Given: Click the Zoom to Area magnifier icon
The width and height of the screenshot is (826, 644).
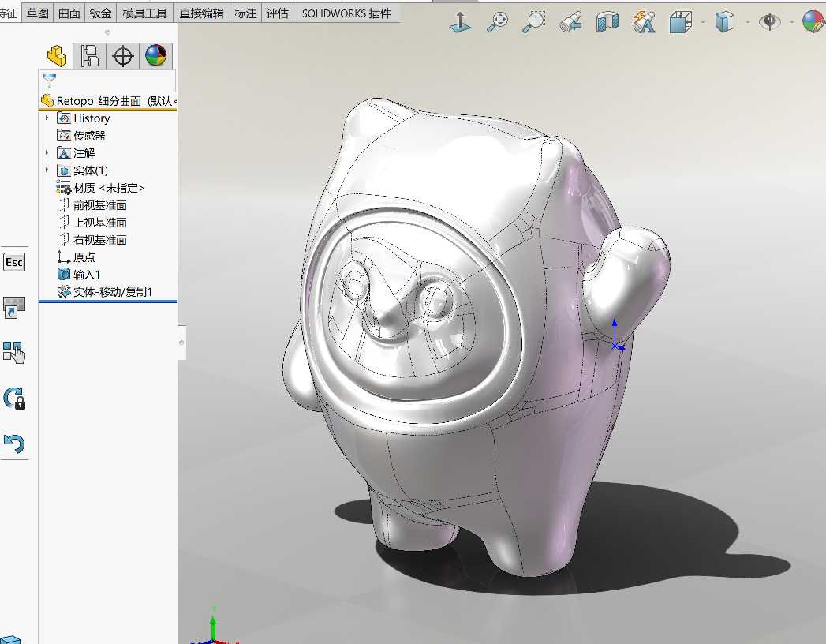Looking at the screenshot, I should [x=533, y=22].
